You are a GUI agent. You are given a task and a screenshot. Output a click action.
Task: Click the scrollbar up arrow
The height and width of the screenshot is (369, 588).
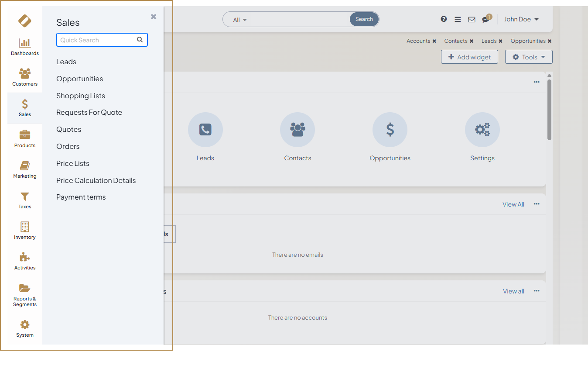550,76
